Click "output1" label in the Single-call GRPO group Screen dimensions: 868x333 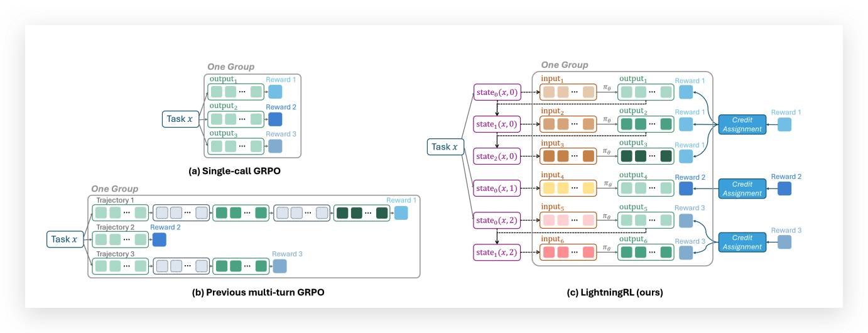point(224,79)
